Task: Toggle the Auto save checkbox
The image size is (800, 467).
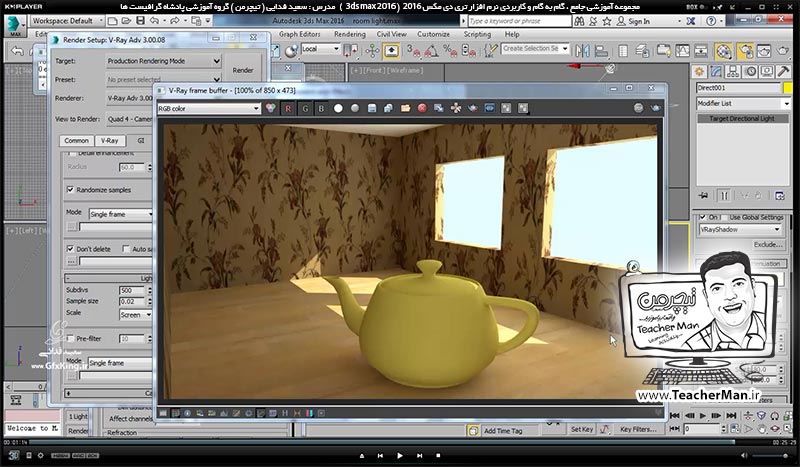Action: pyautogui.click(x=126, y=249)
